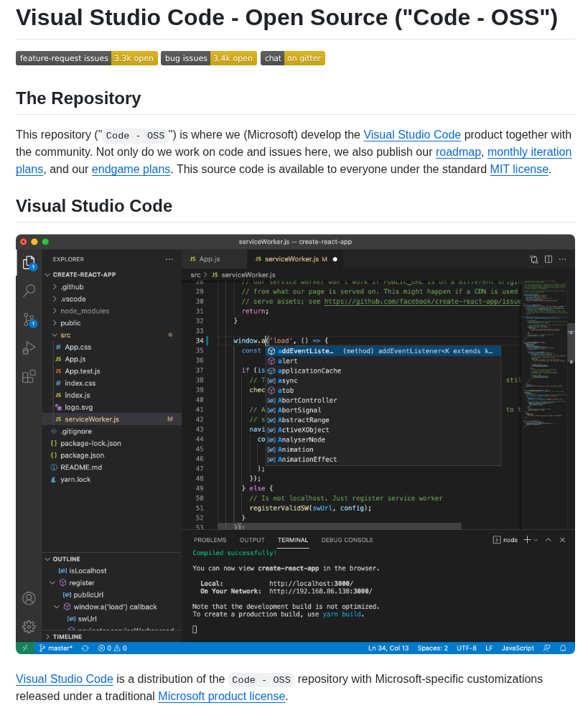Collapse the src folder
Viewport: 588px width, 708px height.
(x=55, y=335)
